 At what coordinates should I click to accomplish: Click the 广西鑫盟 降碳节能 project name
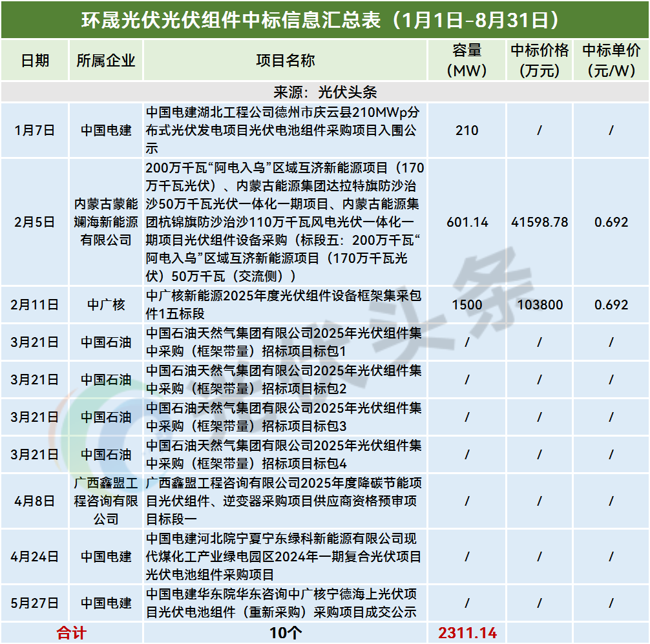point(284,501)
